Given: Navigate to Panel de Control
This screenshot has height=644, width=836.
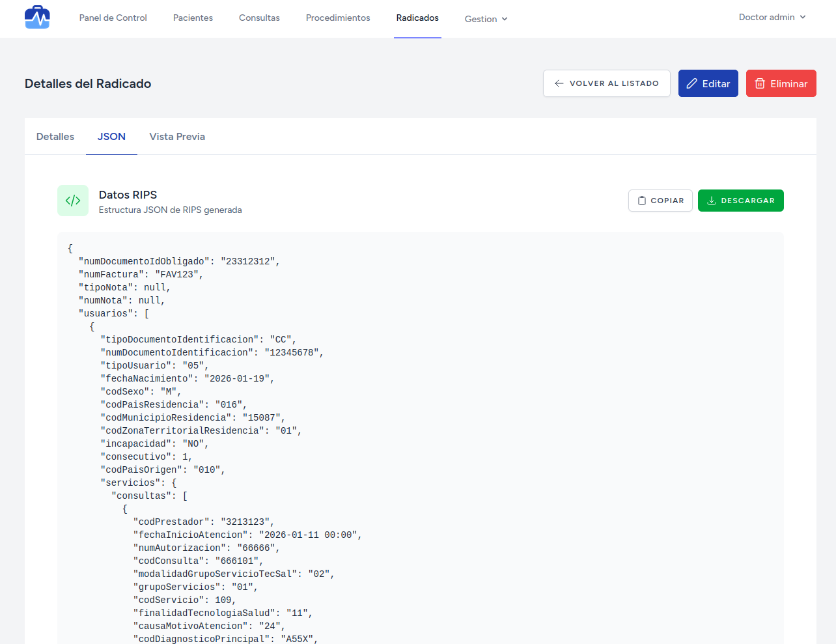Looking at the screenshot, I should (x=113, y=18).
